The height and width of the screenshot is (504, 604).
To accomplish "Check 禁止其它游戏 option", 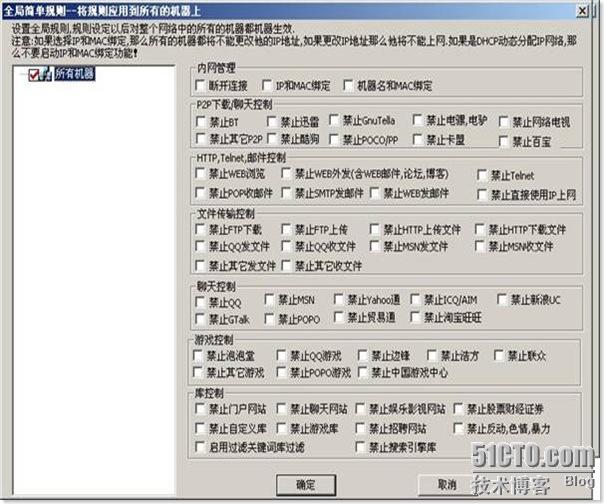I will (198, 372).
